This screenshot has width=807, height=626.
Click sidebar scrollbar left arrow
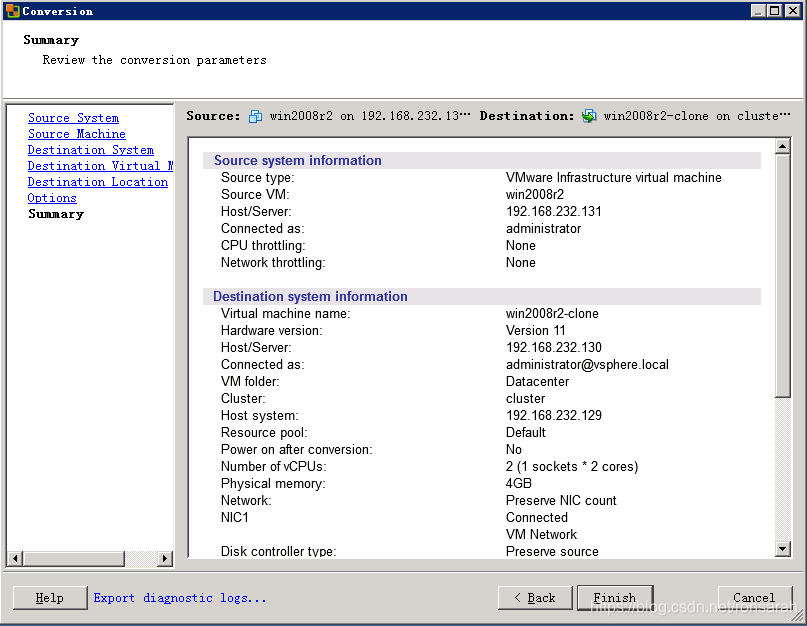(15, 559)
